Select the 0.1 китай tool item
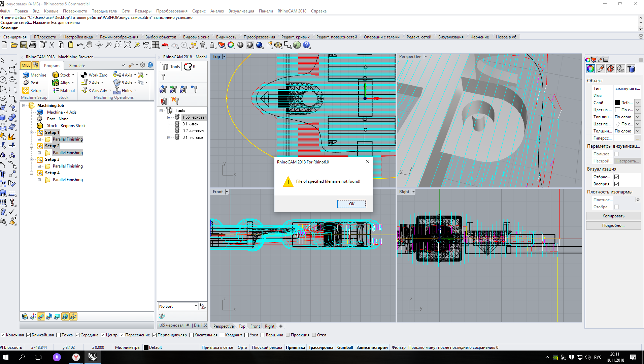This screenshot has height=364, width=644. coord(190,124)
